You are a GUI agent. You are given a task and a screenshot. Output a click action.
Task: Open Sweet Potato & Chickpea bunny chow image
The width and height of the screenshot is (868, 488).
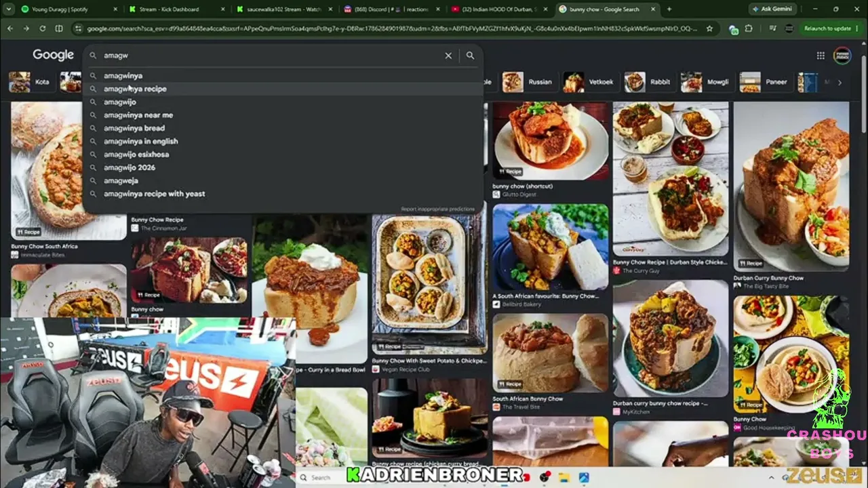tap(429, 285)
